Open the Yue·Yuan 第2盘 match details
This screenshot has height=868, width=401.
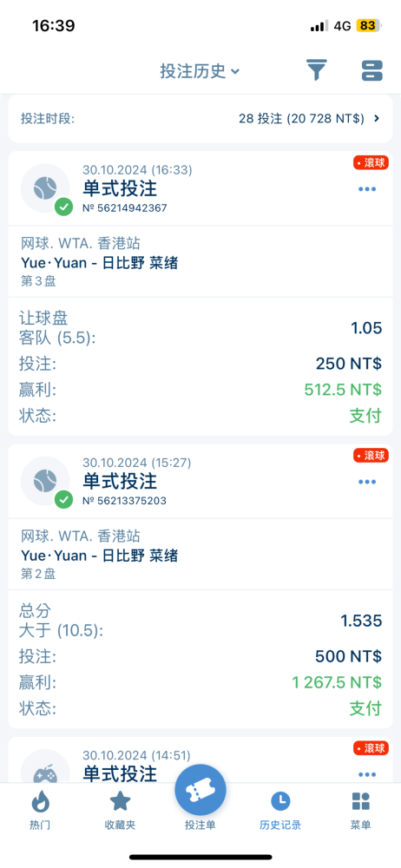[x=200, y=554]
